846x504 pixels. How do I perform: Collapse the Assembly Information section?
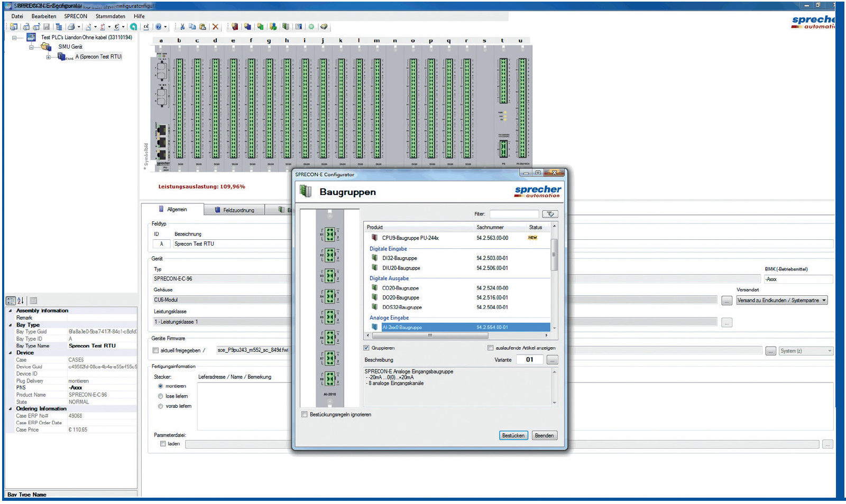tap(10, 311)
